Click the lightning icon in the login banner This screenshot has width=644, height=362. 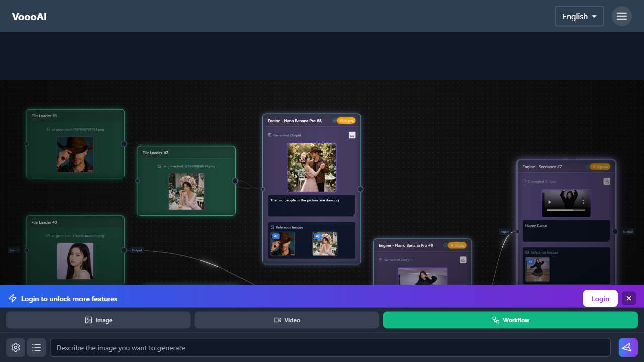click(13, 298)
